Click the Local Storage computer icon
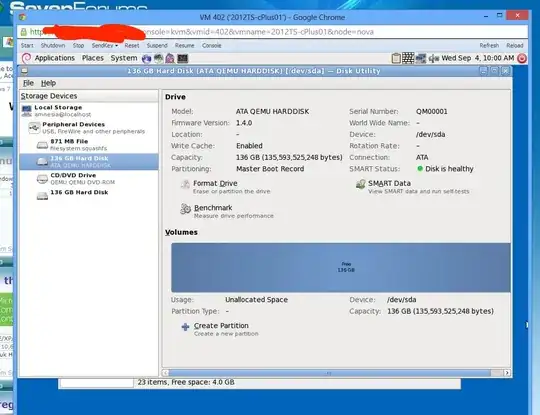Viewport: 540px width, 415px height. coord(27,111)
